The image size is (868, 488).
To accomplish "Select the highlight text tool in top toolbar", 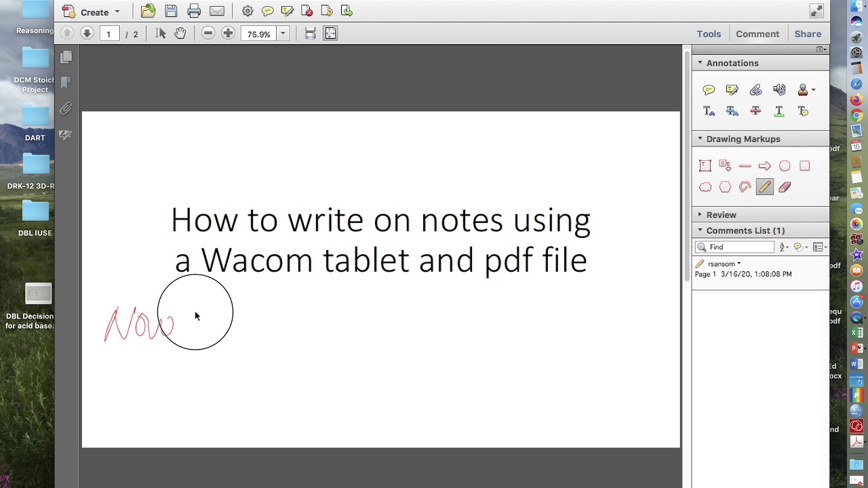I will [287, 11].
